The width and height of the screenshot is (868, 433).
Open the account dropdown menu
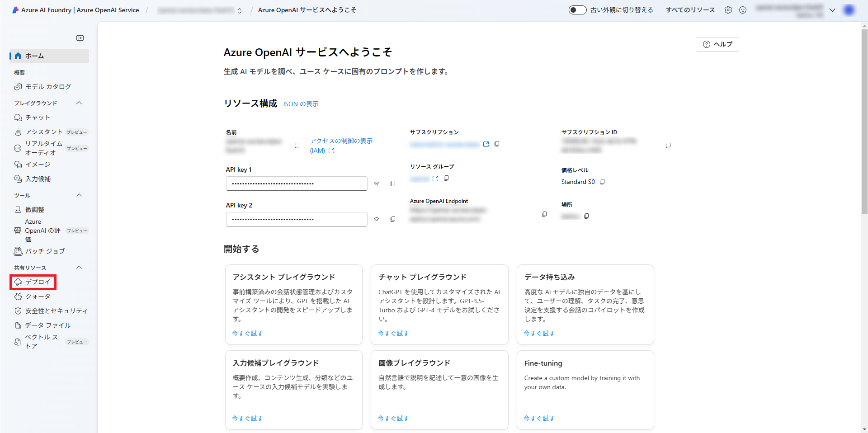tap(833, 9)
